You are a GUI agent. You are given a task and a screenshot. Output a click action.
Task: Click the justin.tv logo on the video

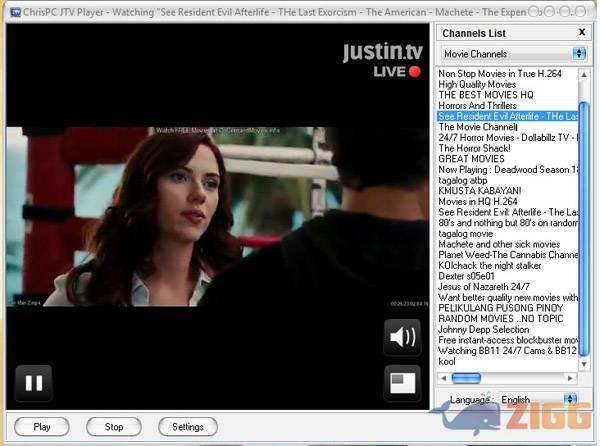coord(382,51)
